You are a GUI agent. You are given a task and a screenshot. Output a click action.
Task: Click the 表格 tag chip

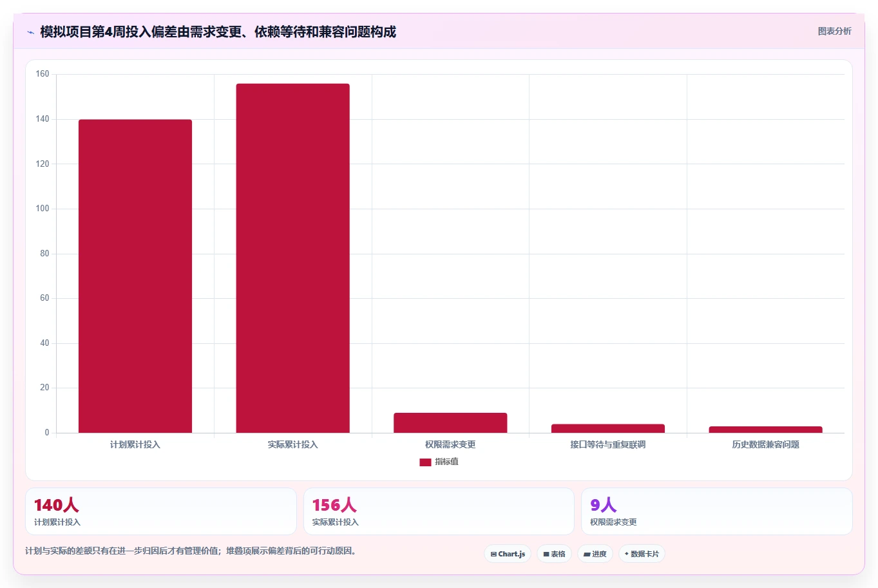point(554,554)
